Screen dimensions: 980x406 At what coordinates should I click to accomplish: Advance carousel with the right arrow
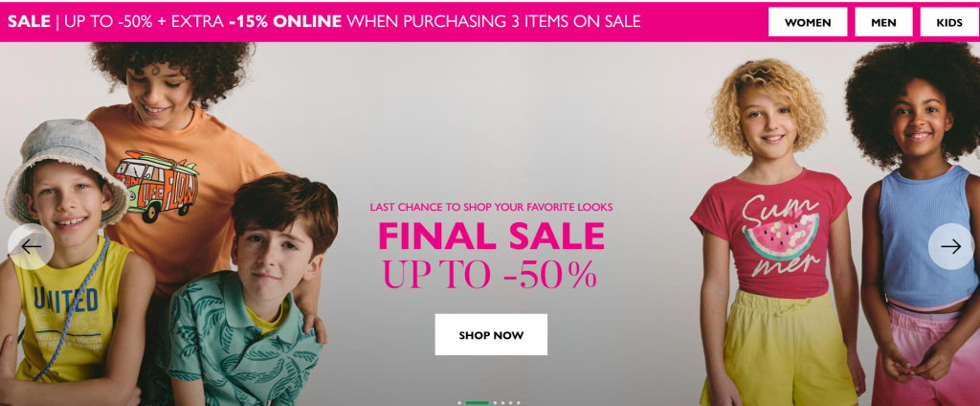(x=950, y=246)
